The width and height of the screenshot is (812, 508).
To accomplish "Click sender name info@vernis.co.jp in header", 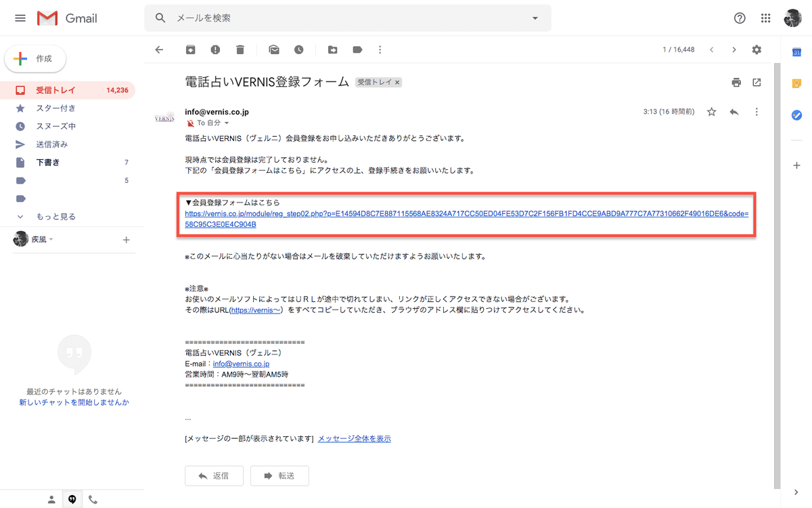I will pos(217,112).
